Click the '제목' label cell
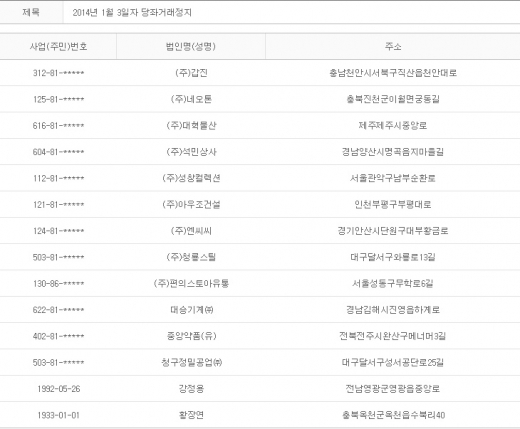Viewport: 520px width, 429px height. point(31,12)
